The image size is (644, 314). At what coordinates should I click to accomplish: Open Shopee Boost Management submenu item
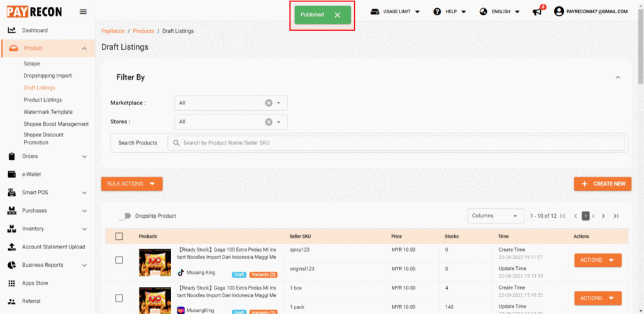56,124
